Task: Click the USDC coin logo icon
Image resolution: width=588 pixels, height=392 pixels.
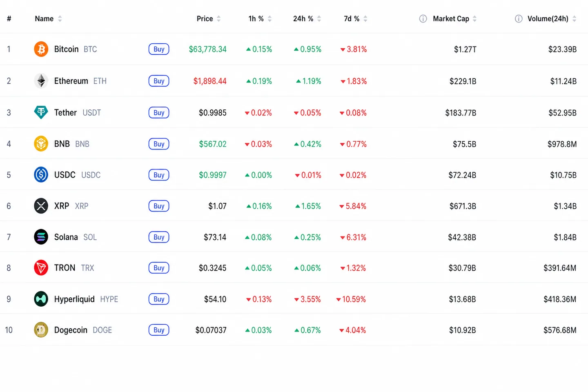Action: coord(41,175)
